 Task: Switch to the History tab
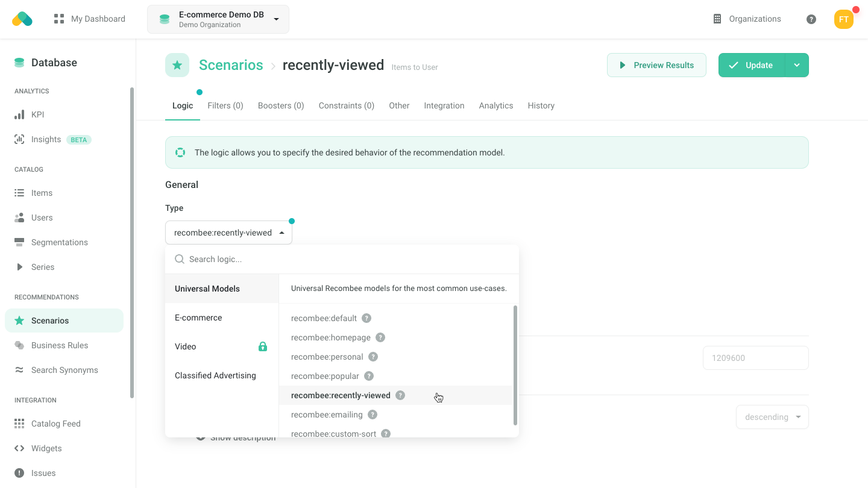pos(541,105)
